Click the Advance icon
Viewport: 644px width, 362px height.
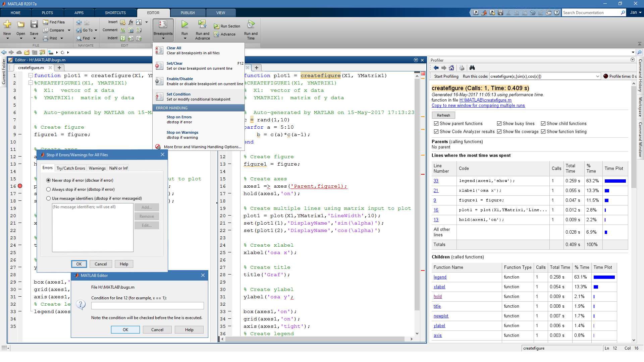click(216, 34)
